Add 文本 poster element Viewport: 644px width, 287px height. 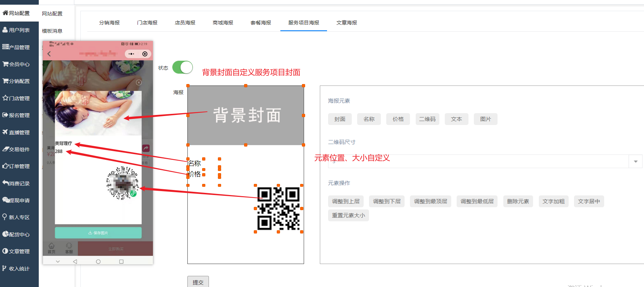click(457, 119)
